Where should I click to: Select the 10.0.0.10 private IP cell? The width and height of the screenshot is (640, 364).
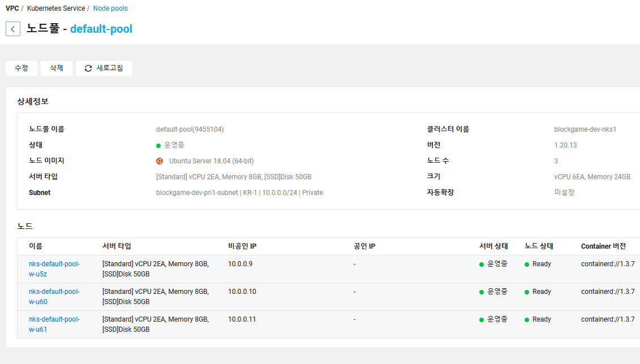point(242,292)
